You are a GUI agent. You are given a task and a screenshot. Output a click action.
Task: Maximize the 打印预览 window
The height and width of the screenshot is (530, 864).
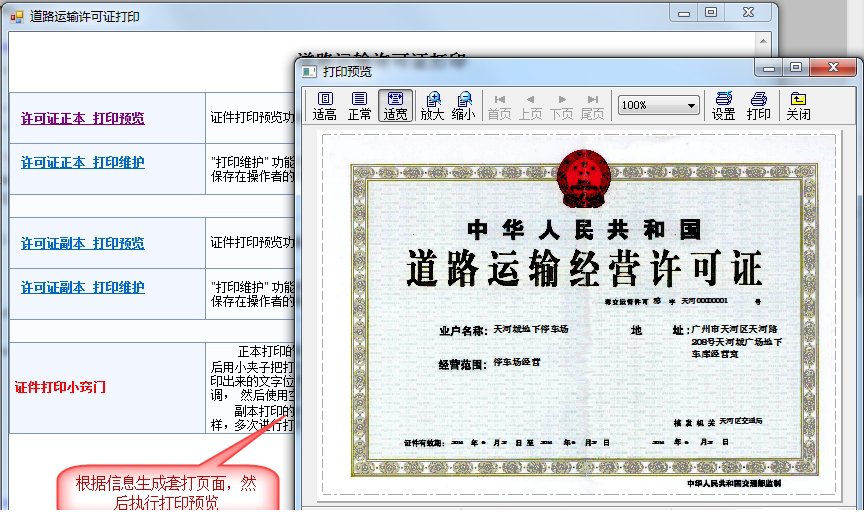796,68
